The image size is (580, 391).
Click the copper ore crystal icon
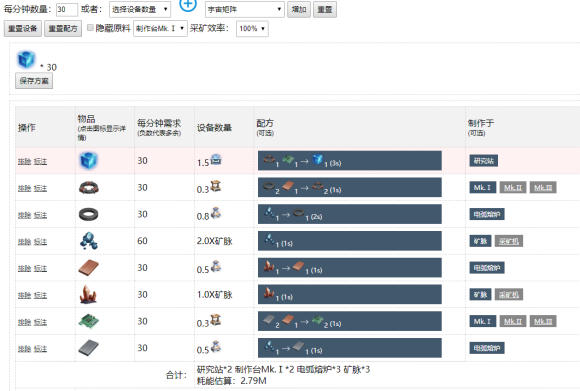click(88, 294)
